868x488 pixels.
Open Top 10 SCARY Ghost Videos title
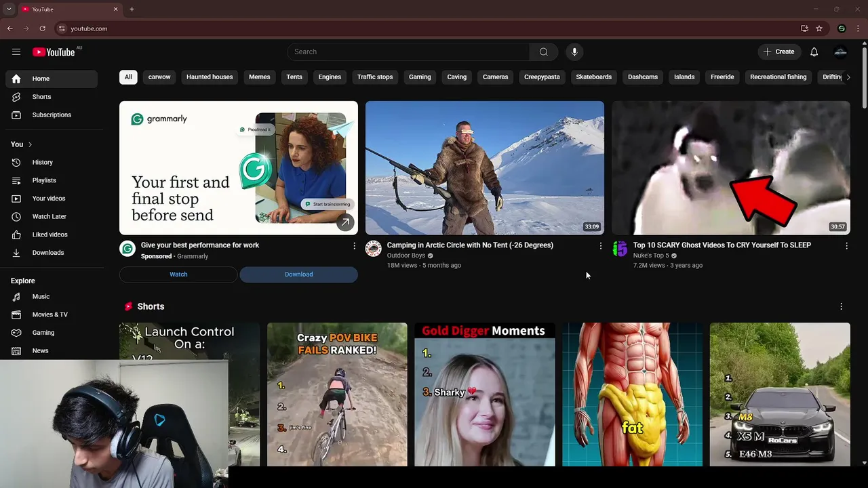[x=722, y=245]
